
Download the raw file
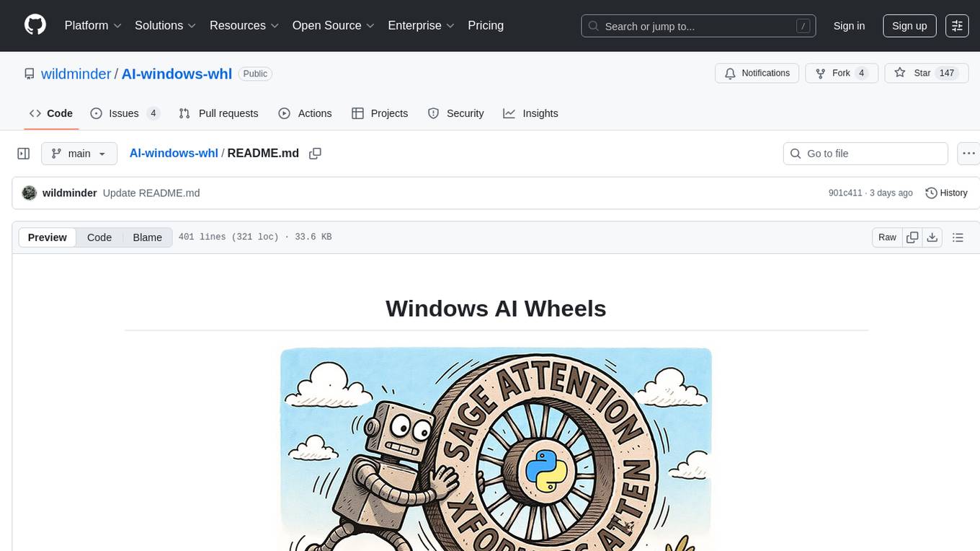point(932,237)
